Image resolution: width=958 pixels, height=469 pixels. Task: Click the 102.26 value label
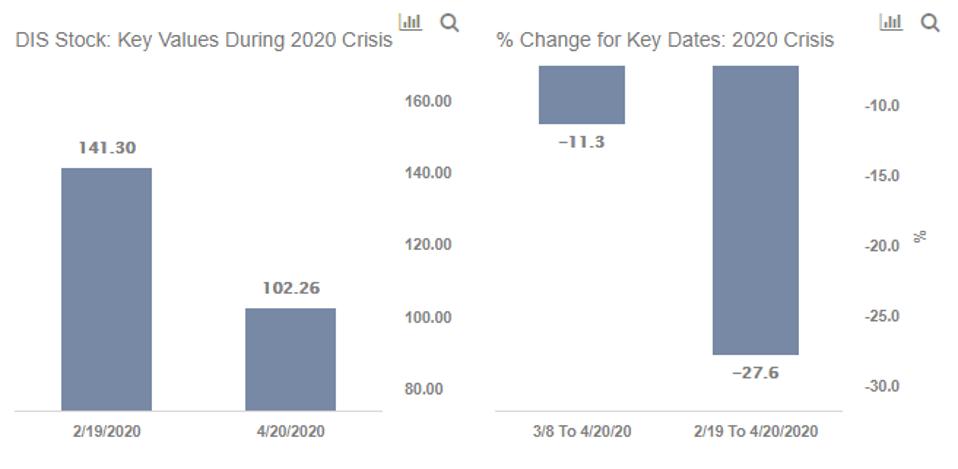(x=291, y=288)
